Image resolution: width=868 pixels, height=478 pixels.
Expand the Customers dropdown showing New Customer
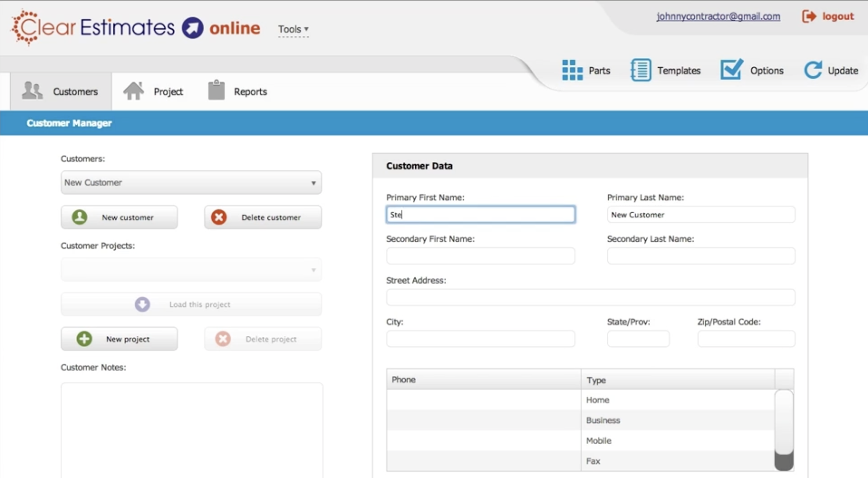pos(191,183)
